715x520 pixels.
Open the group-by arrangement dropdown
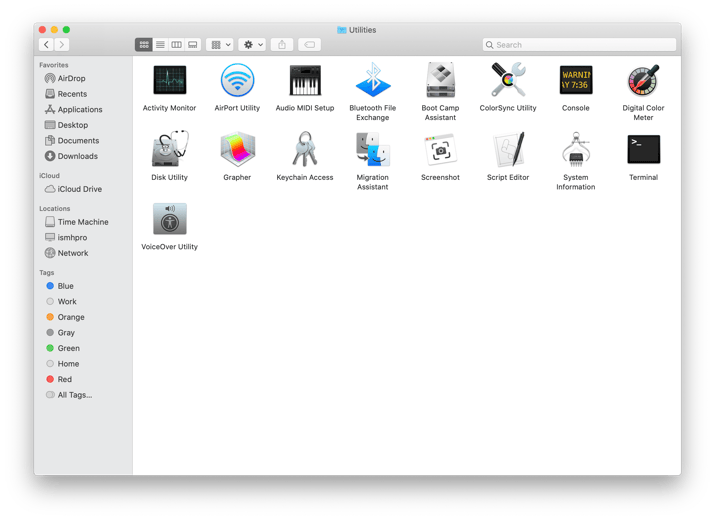[x=220, y=44]
